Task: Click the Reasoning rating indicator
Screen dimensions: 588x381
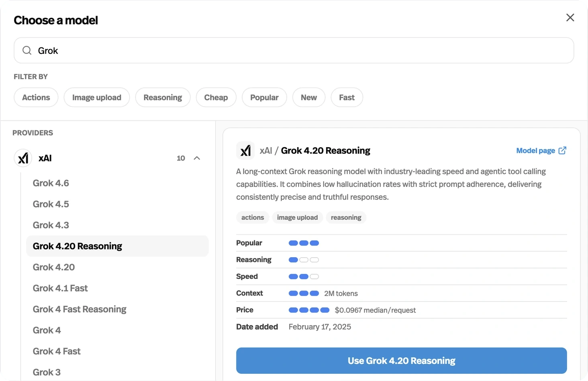Action: pos(304,260)
